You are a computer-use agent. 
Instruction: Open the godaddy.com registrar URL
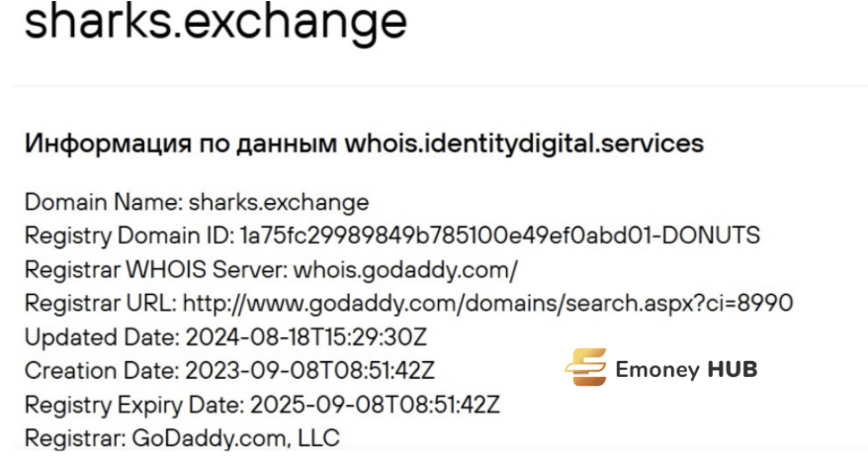click(487, 304)
